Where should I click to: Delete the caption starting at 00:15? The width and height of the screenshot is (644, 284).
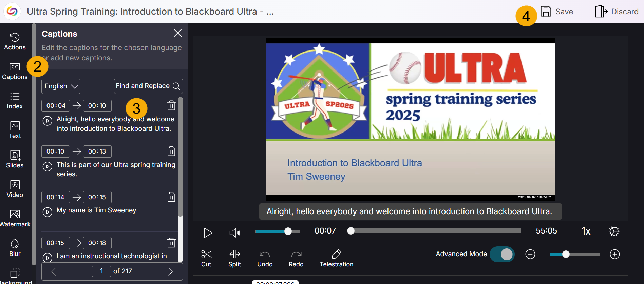[171, 243]
